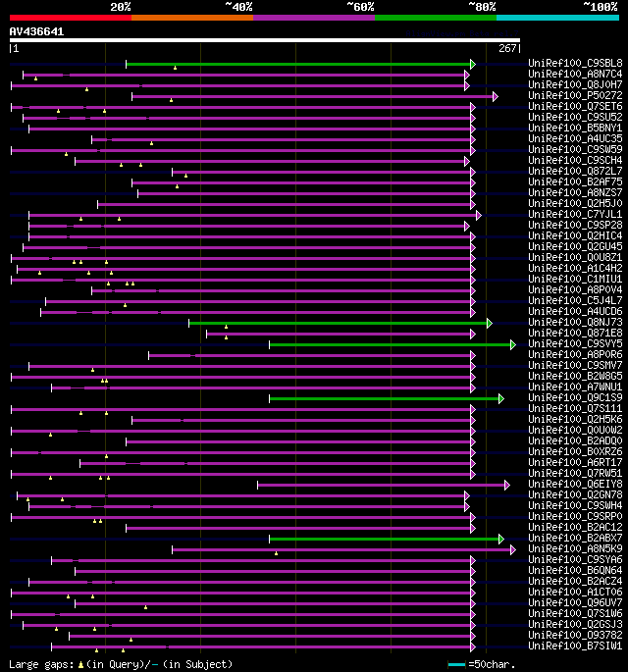Select the UniRef100_Q2GN78 label

[x=575, y=495]
